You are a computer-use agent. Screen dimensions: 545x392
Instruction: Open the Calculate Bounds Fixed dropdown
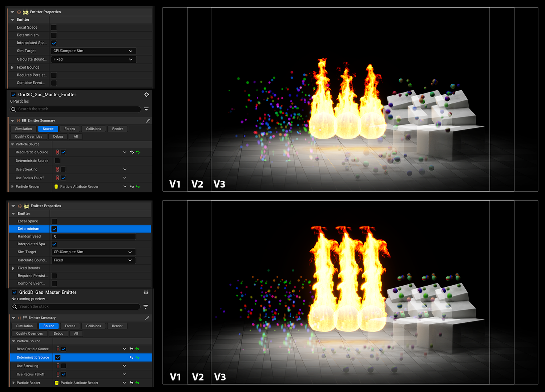[93, 59]
